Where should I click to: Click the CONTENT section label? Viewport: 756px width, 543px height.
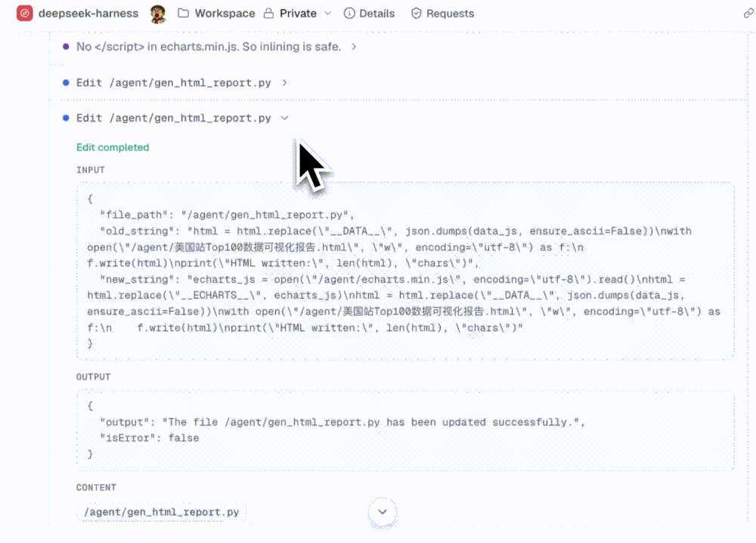[x=97, y=487]
